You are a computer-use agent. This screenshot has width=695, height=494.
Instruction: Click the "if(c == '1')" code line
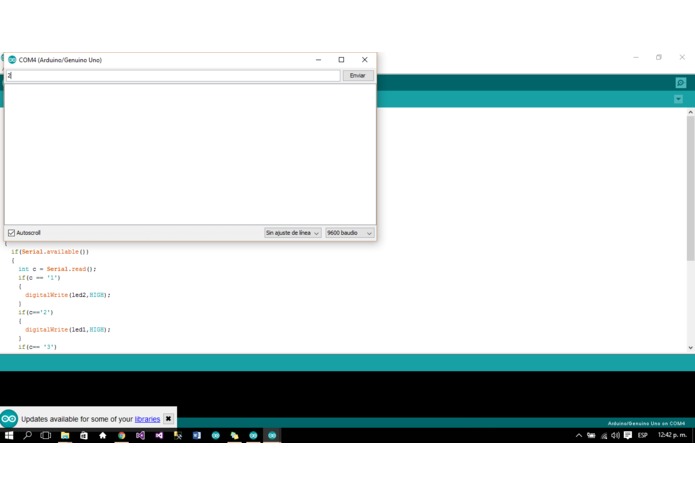pos(39,278)
